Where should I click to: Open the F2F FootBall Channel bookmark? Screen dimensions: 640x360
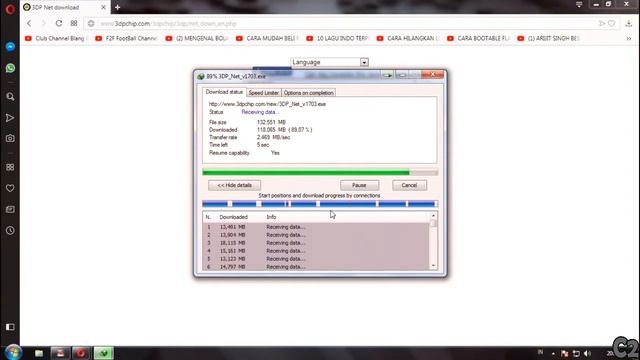127,38
